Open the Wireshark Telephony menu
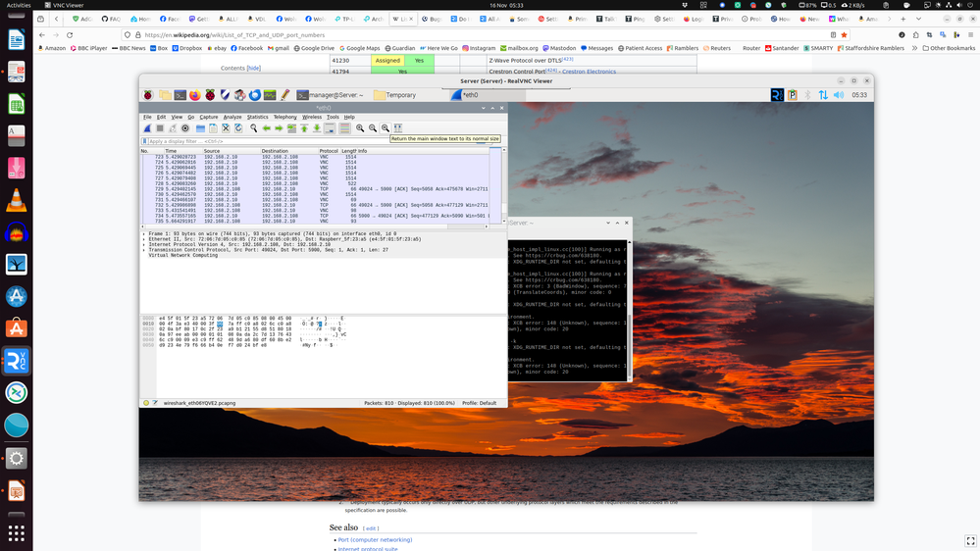 click(285, 117)
